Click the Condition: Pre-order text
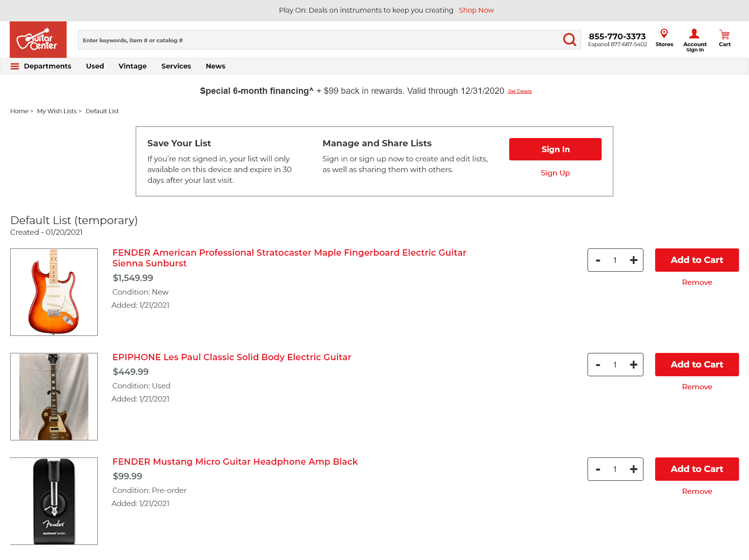The image size is (749, 560). (149, 490)
